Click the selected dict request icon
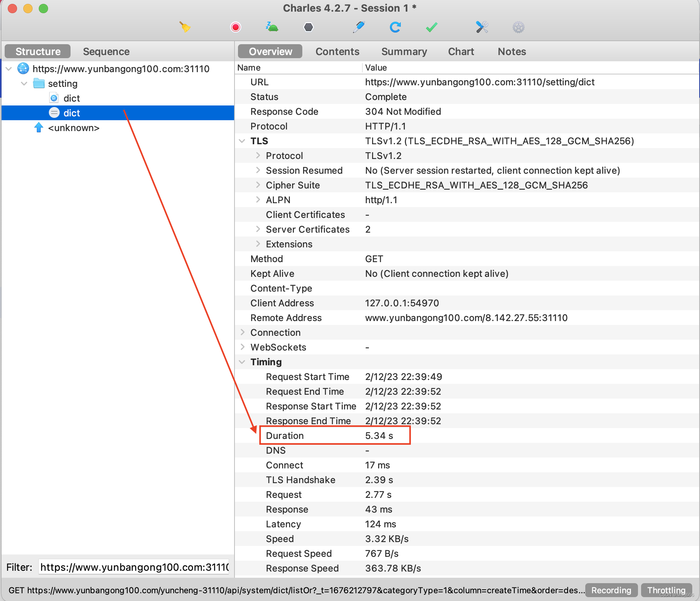 pos(54,113)
